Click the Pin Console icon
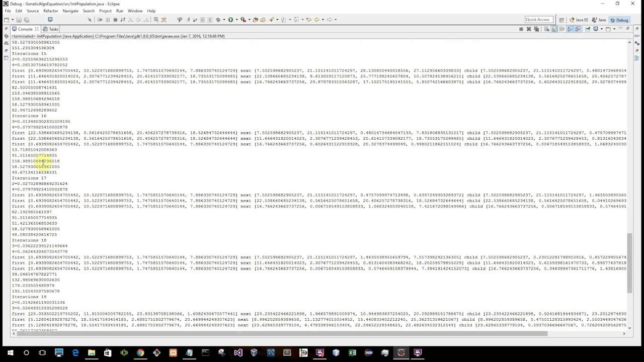The image size is (644, 362). [588, 29]
